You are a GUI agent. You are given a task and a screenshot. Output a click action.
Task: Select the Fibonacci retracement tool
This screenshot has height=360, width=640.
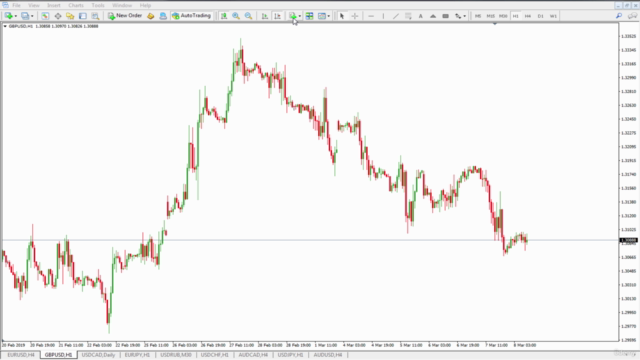pyautogui.click(x=408, y=16)
